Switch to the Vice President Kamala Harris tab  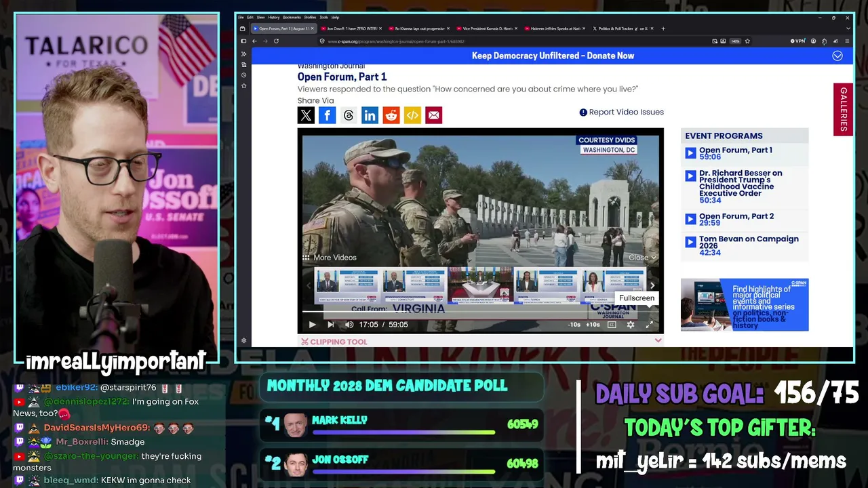[x=486, y=28]
